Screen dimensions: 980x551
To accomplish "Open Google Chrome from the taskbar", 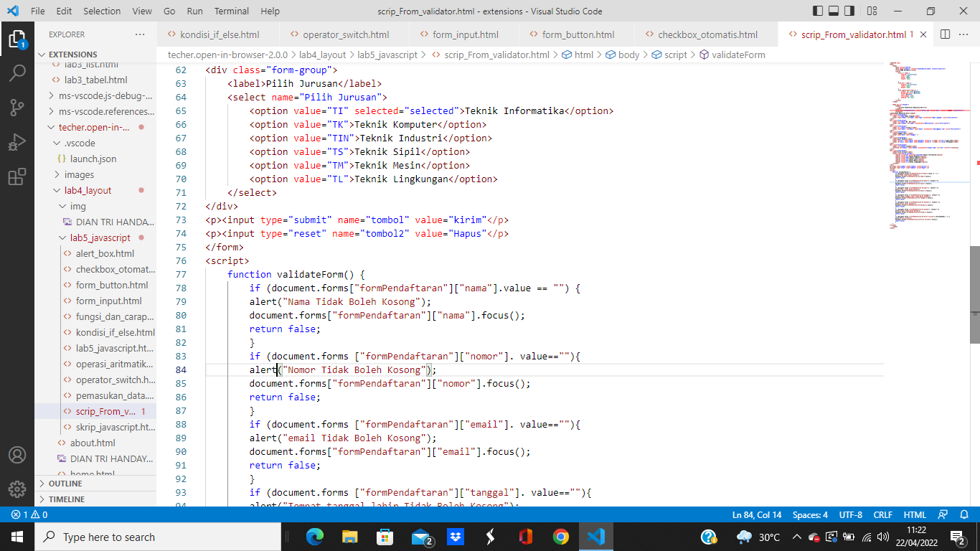I will tap(561, 536).
